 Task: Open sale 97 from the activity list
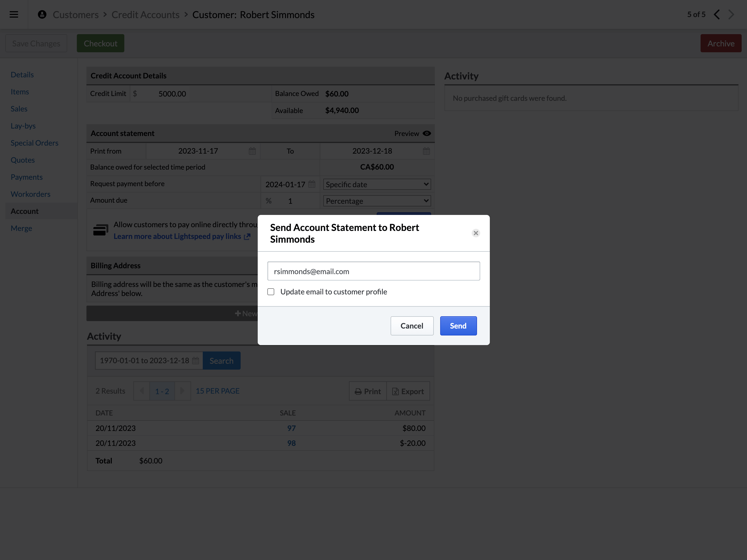(x=291, y=428)
